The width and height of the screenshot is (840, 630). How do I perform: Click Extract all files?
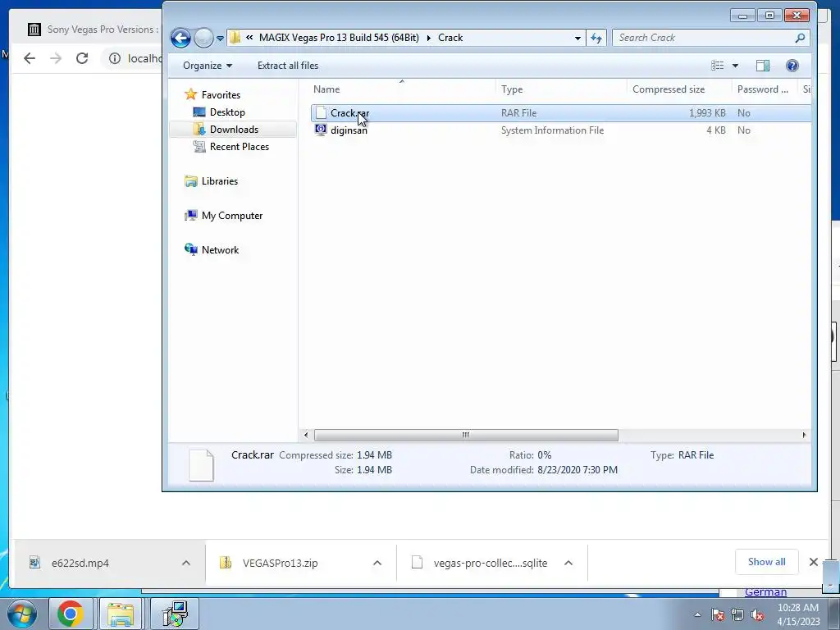(288, 66)
